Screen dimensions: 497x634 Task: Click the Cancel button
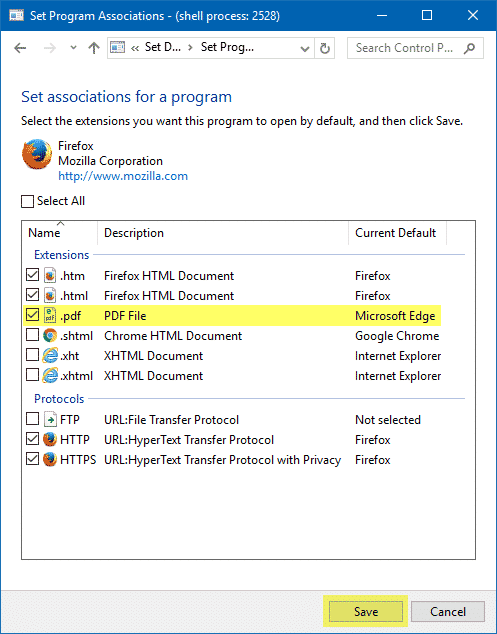448,611
